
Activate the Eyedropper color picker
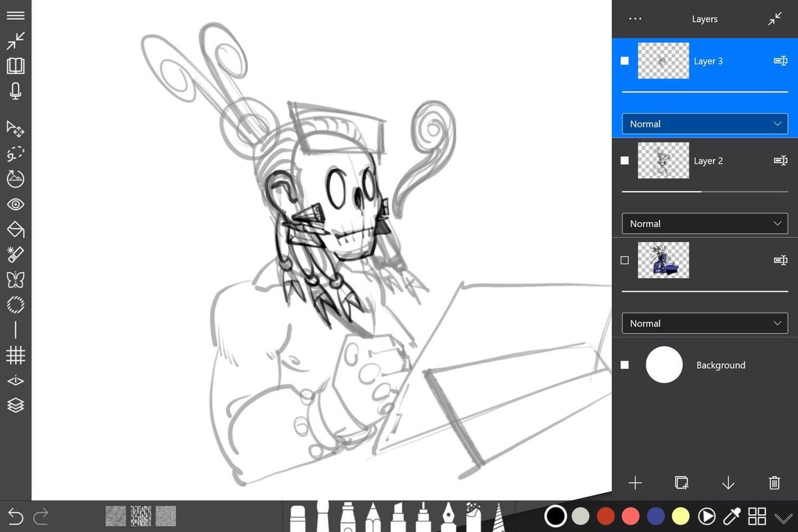pyautogui.click(x=732, y=515)
